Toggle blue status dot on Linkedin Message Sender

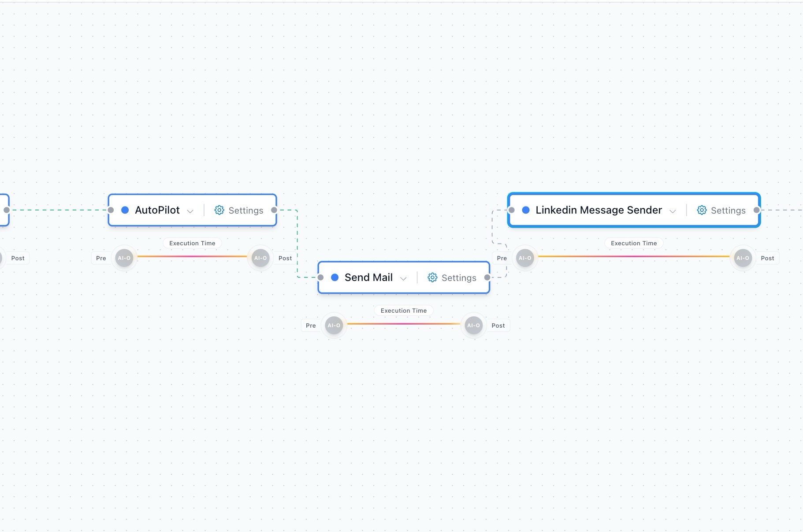click(x=526, y=210)
